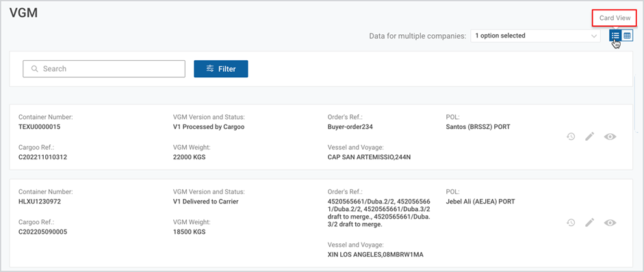Click VGM weight 22000 KGS
Viewport: 644px width, 272px height.
click(190, 157)
